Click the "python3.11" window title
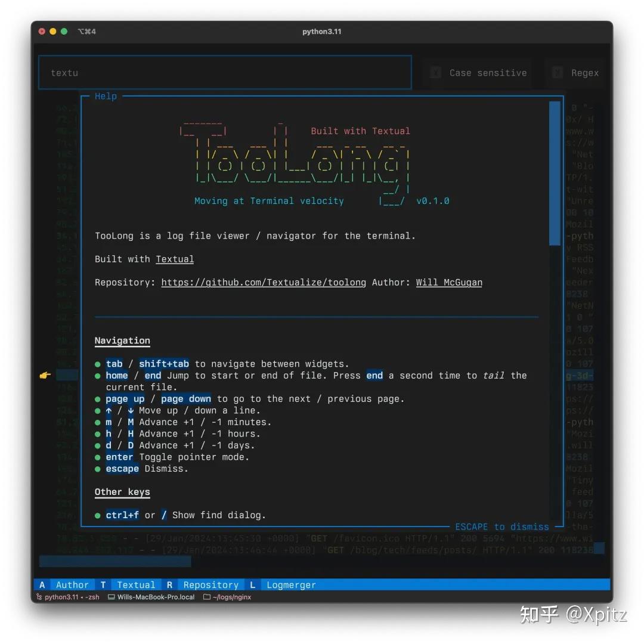Image resolution: width=644 pixels, height=644 pixels. tap(322, 32)
